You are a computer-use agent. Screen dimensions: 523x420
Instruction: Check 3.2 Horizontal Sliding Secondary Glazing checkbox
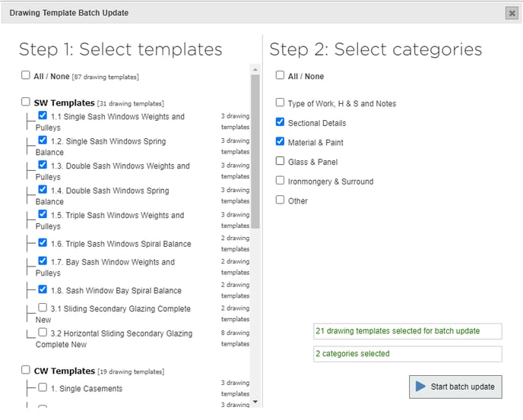coord(43,332)
